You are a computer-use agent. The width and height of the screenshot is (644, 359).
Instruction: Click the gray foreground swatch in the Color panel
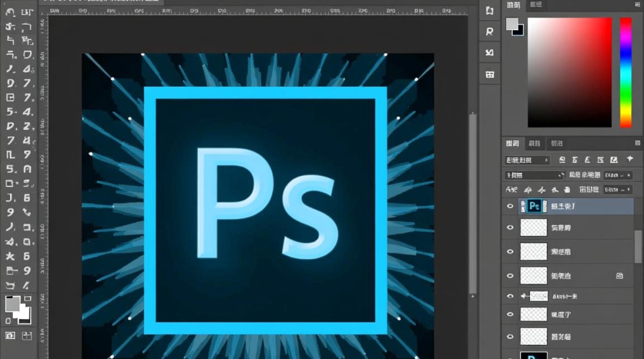(x=512, y=23)
